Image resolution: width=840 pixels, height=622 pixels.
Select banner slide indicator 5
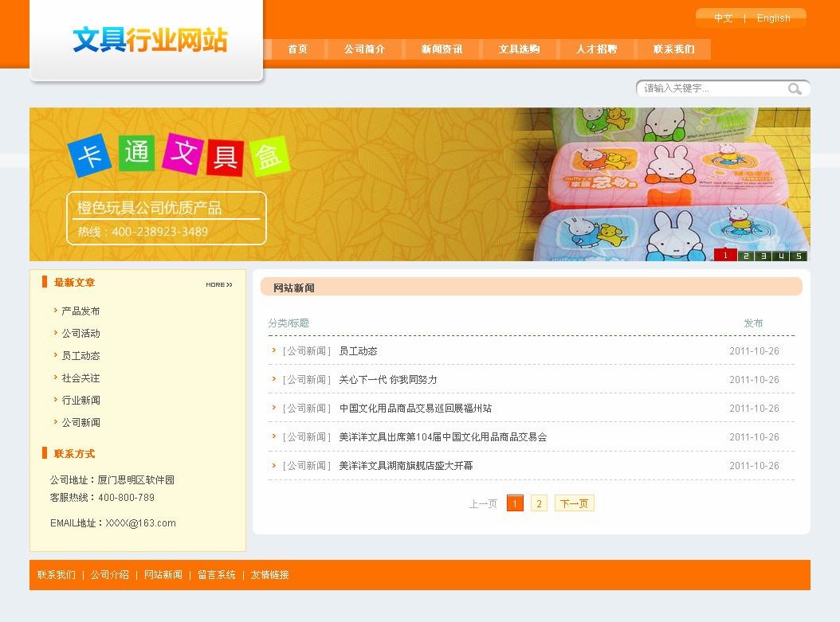coord(799,256)
